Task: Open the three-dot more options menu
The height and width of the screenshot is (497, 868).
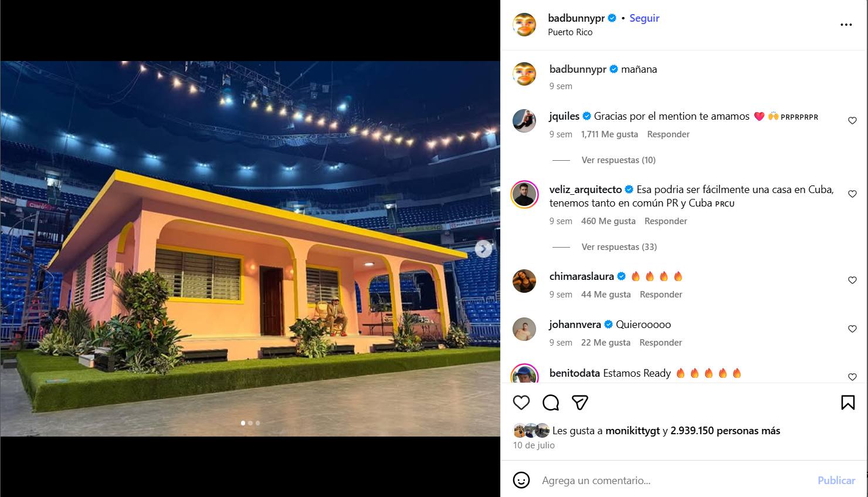Action: (x=846, y=25)
